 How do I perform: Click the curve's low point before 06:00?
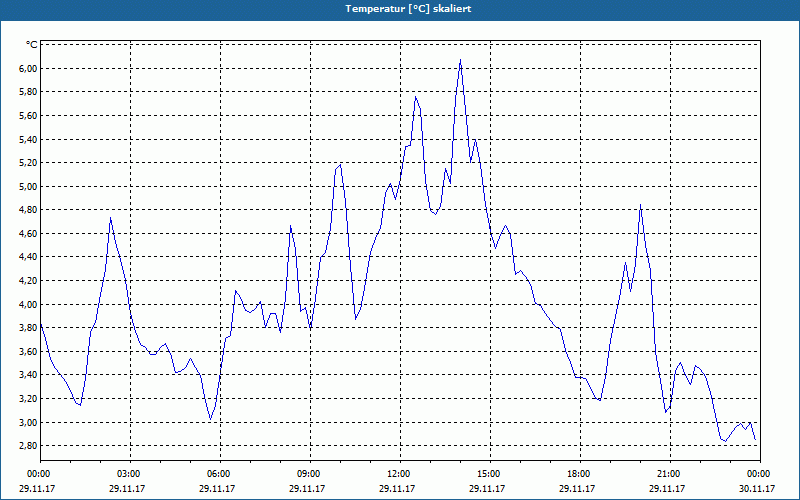coord(210,419)
